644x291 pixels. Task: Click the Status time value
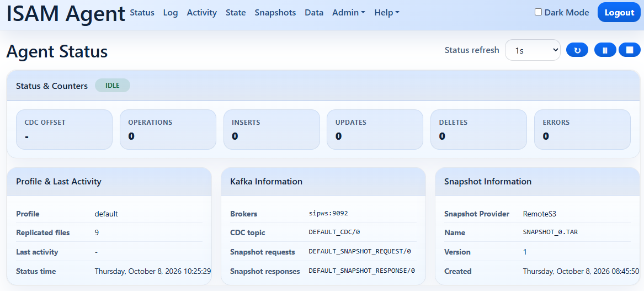tap(153, 271)
